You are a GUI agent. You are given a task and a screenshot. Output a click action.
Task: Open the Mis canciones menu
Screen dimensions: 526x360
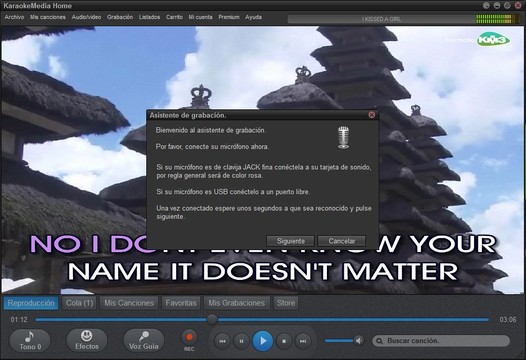(48, 17)
